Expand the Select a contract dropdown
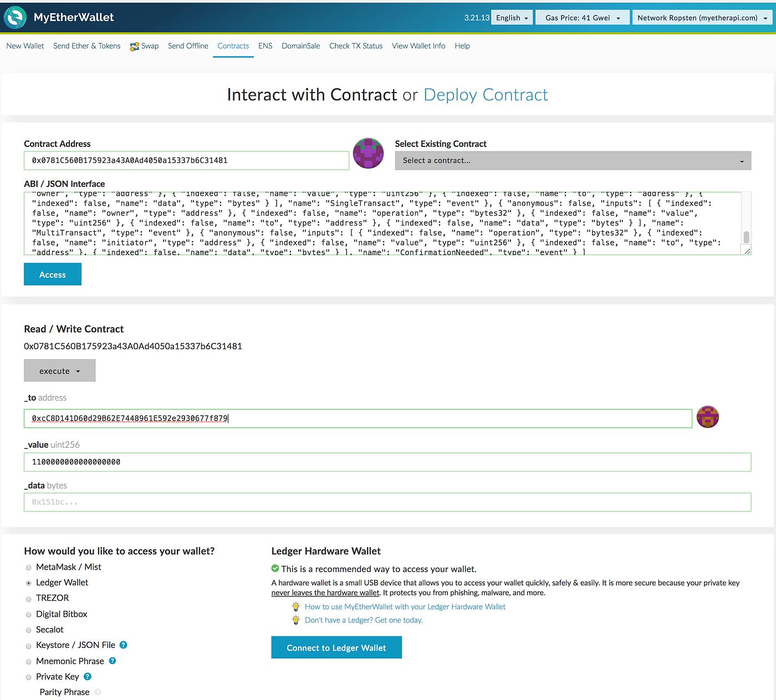Viewport: 776px width, 700px height. coord(573,161)
